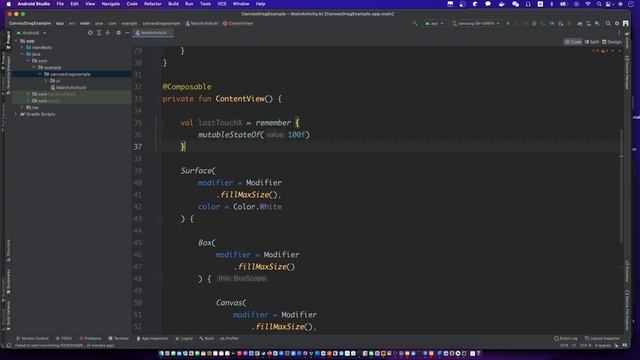Viewport: 640px width, 360px height.
Task: Open the Navigate menu
Action: 111,4
